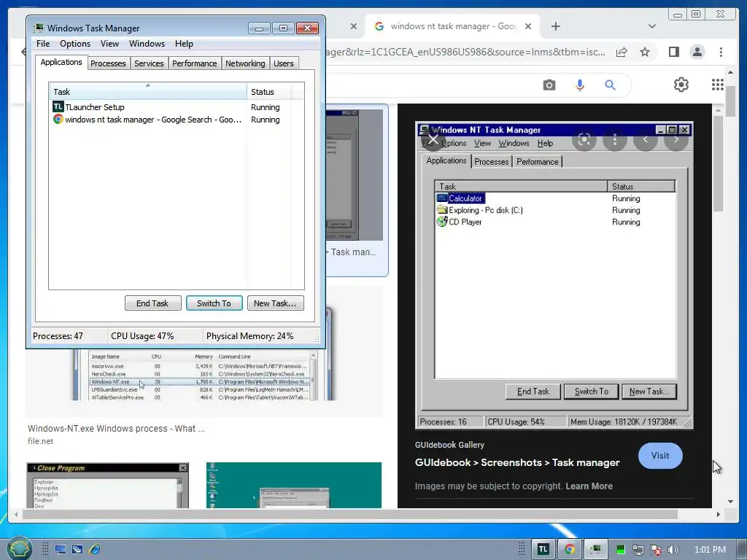Click the Chrome icon in task list
Viewport: 747px width, 560px height.
[58, 119]
